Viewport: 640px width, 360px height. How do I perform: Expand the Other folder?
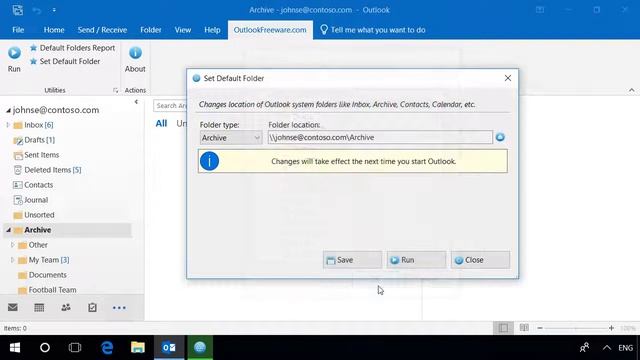tap(13, 245)
